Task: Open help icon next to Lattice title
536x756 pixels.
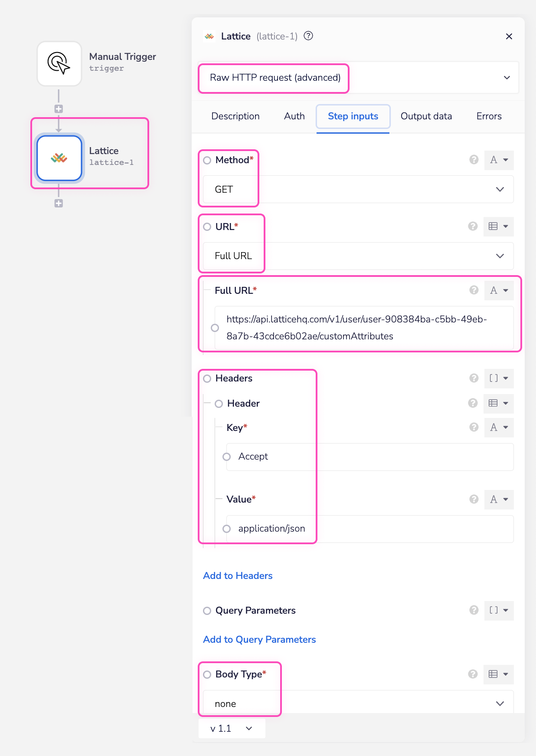Action: click(x=308, y=36)
